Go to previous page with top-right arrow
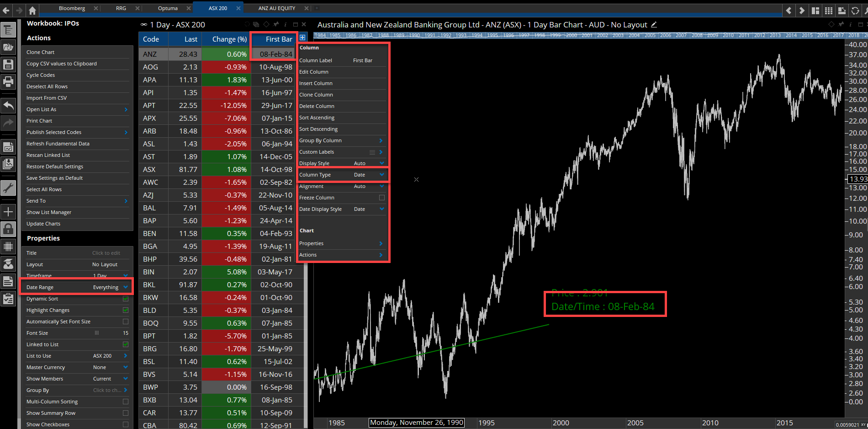Image resolution: width=868 pixels, height=429 pixels. coord(789,11)
